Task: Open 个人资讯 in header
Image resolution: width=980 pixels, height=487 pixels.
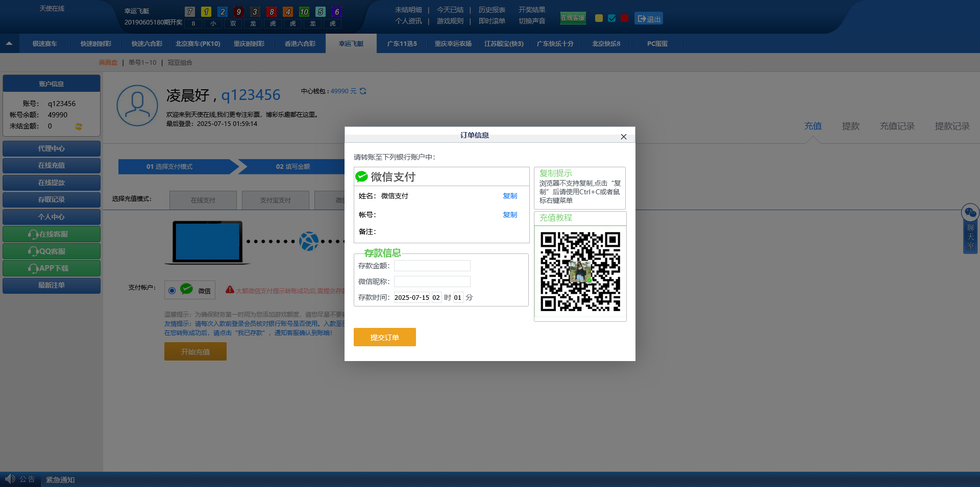Action: [408, 21]
